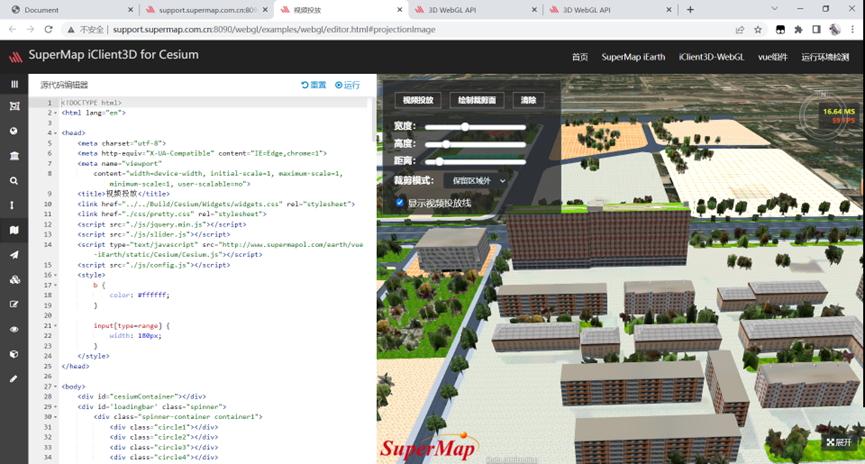Image resolution: width=865 pixels, height=464 pixels.
Task: Go back using browser back arrow
Action: [12, 30]
